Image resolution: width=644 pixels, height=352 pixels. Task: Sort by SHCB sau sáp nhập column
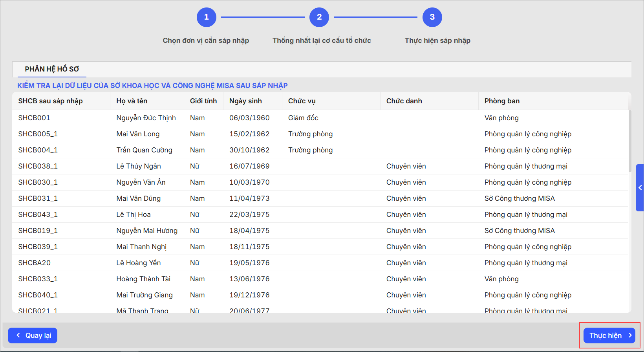click(50, 101)
